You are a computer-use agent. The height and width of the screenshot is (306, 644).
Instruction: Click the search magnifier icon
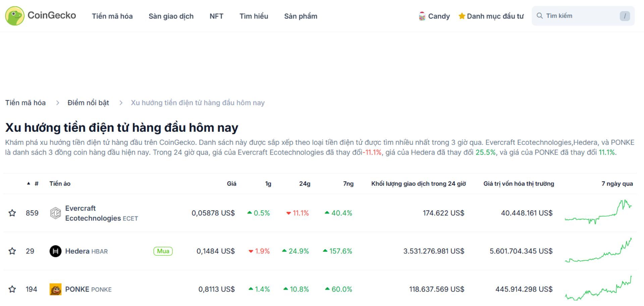click(540, 15)
